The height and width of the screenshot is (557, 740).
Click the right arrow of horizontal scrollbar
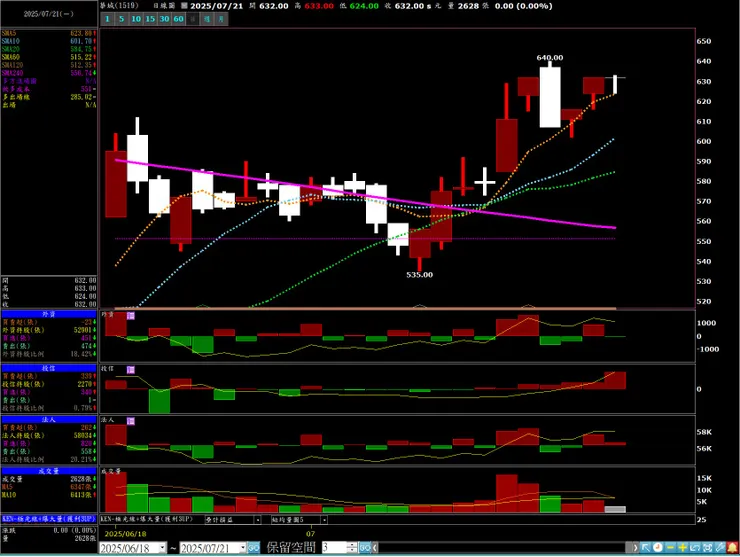tap(635, 548)
